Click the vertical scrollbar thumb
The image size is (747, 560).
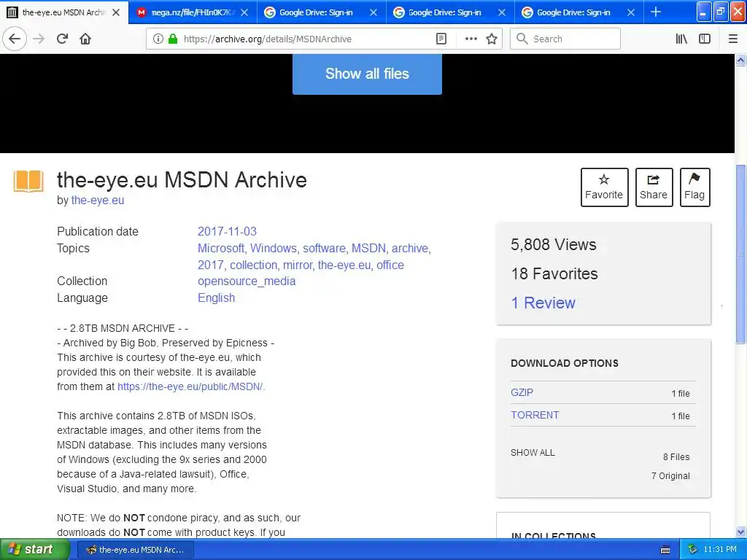click(x=741, y=254)
